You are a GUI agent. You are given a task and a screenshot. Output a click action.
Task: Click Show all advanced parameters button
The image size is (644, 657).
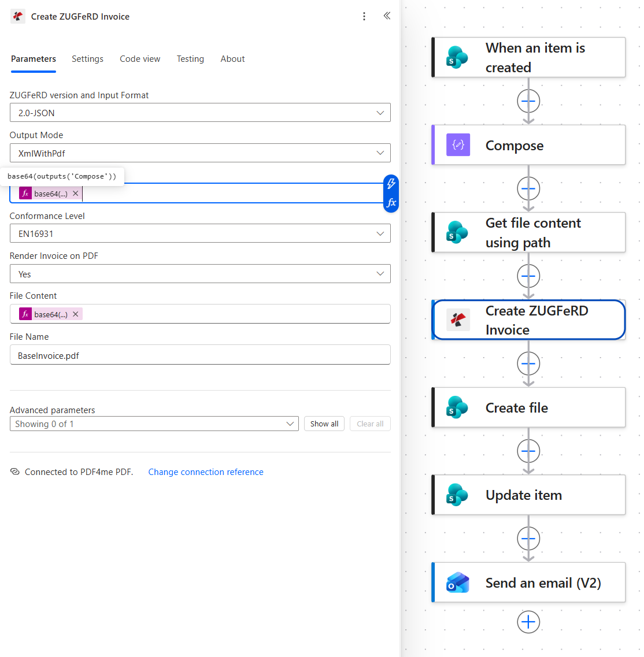324,424
